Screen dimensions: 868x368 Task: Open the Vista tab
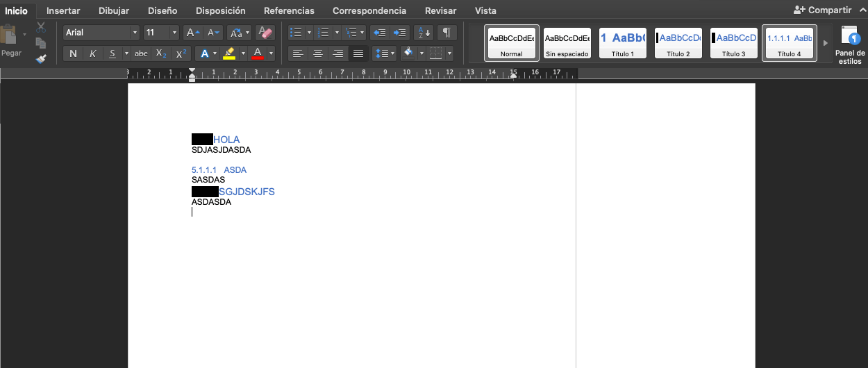[x=485, y=10]
